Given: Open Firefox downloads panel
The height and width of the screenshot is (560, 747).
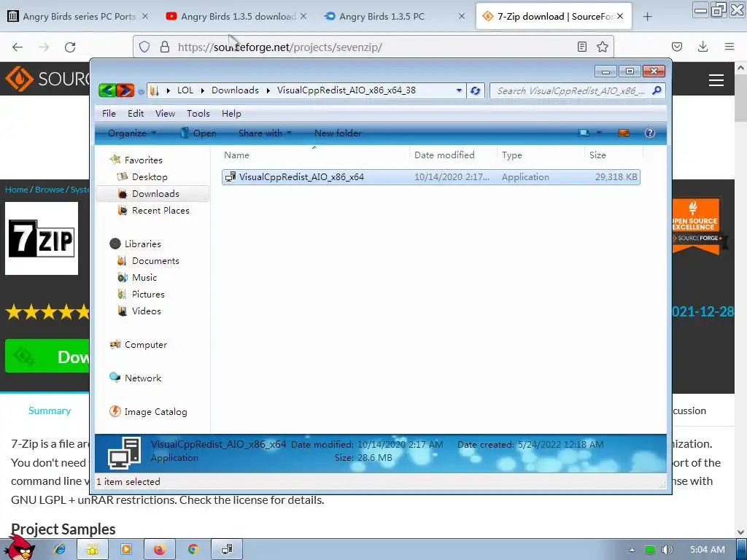Looking at the screenshot, I should [x=703, y=47].
